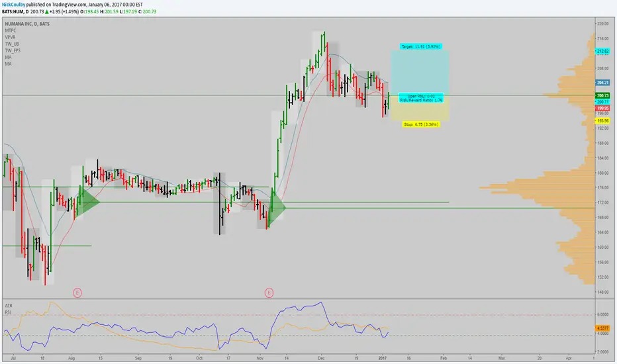Click the cyan 212.82 price axis label
This screenshot has height=364, width=617.
(602, 51)
